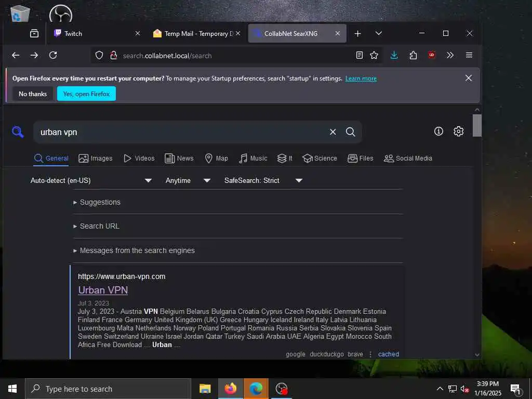The width and height of the screenshot is (532, 399).
Task: Open the Recycle Bin desktop icon
Action: [20, 14]
